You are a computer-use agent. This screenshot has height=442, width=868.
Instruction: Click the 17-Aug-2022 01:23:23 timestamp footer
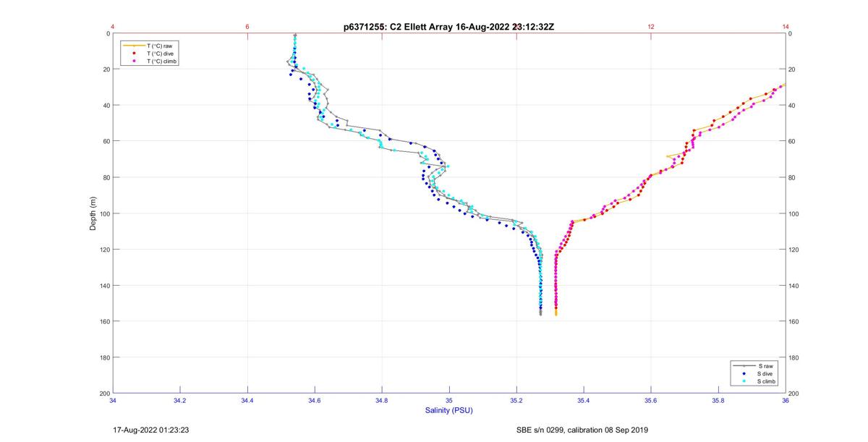151,430
